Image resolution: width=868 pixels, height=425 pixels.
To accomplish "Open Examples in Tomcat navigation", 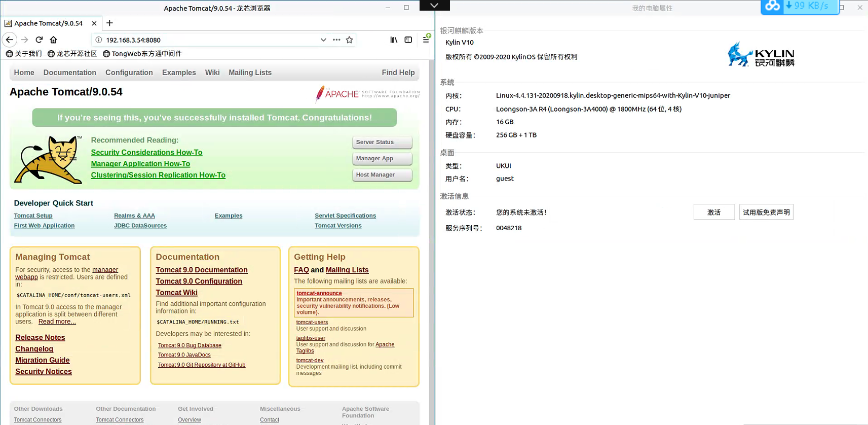I will click(x=179, y=73).
